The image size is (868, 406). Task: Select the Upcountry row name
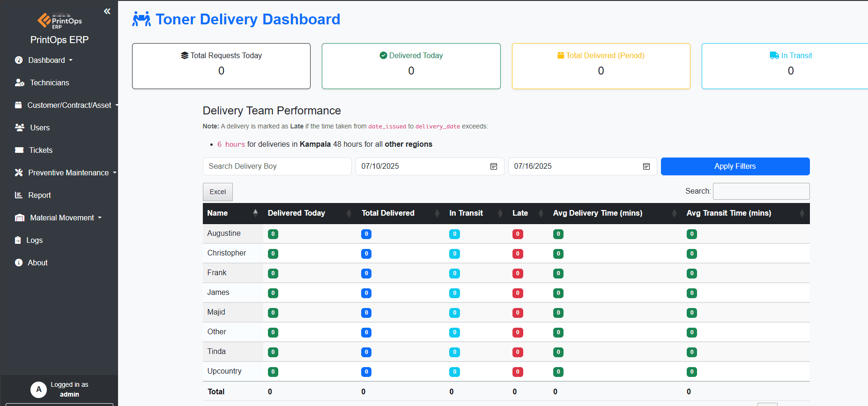coord(224,371)
